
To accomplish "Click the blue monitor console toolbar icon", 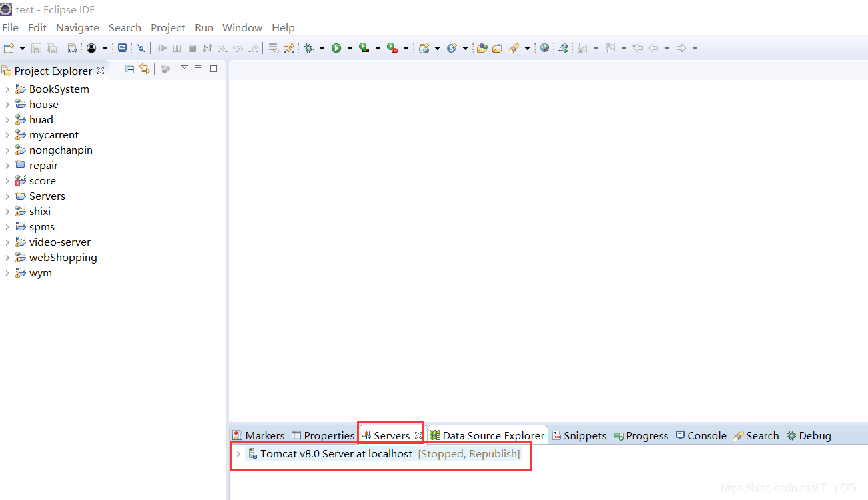I will pos(123,48).
